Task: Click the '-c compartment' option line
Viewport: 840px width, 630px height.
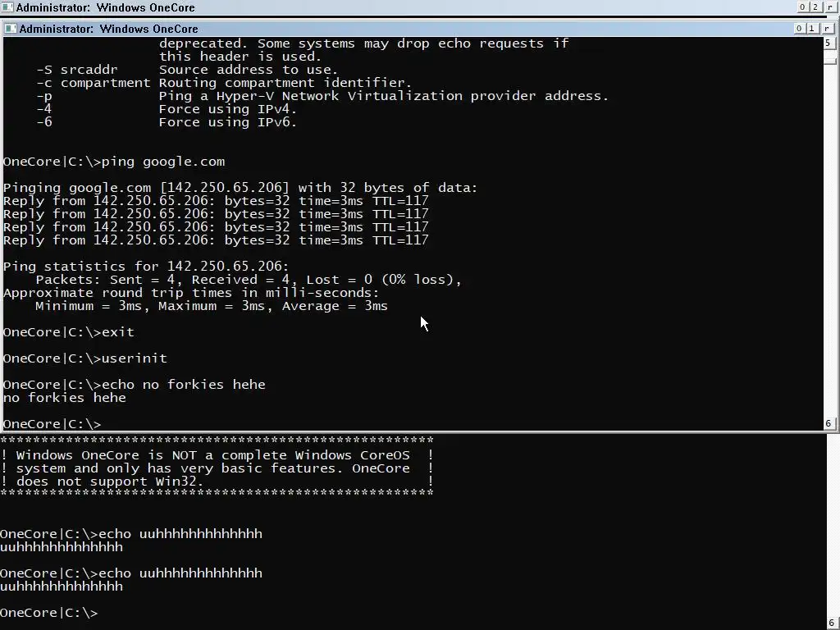Action: tap(224, 83)
